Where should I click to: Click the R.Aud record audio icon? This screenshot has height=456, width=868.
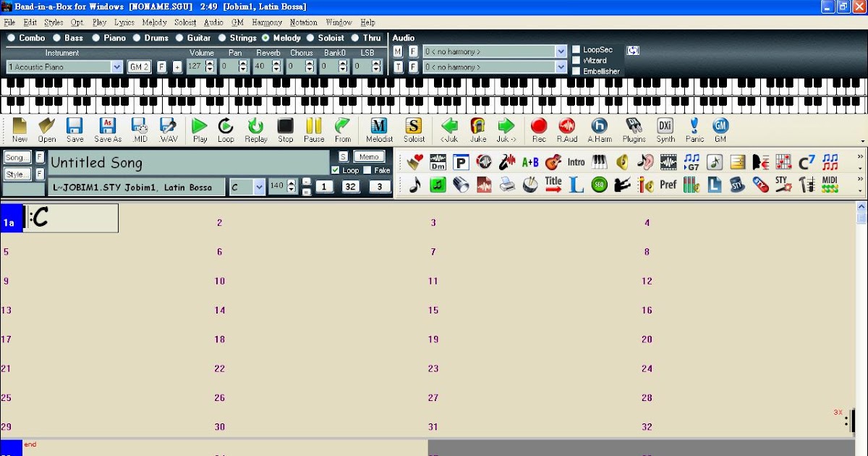[x=567, y=130]
